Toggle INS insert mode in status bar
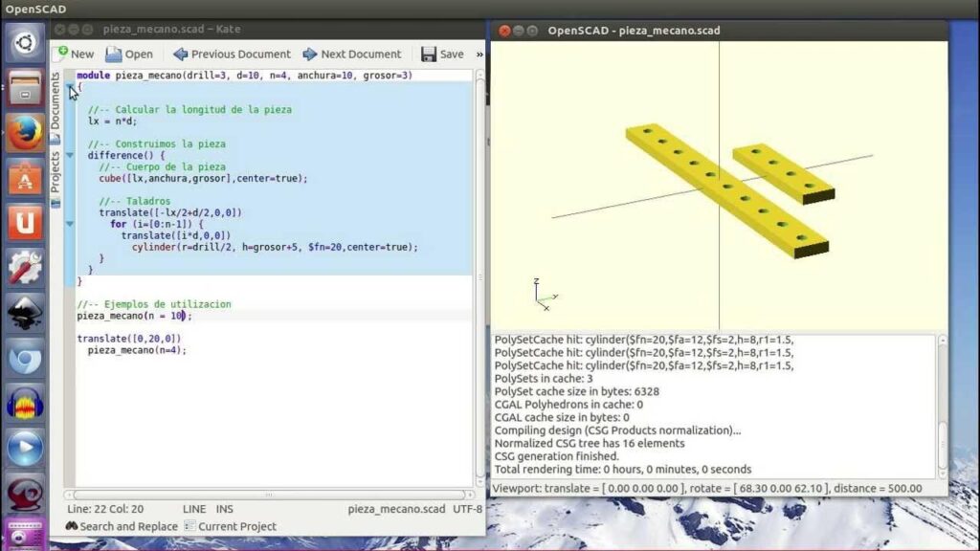This screenshot has height=551, width=980. pyautogui.click(x=225, y=510)
